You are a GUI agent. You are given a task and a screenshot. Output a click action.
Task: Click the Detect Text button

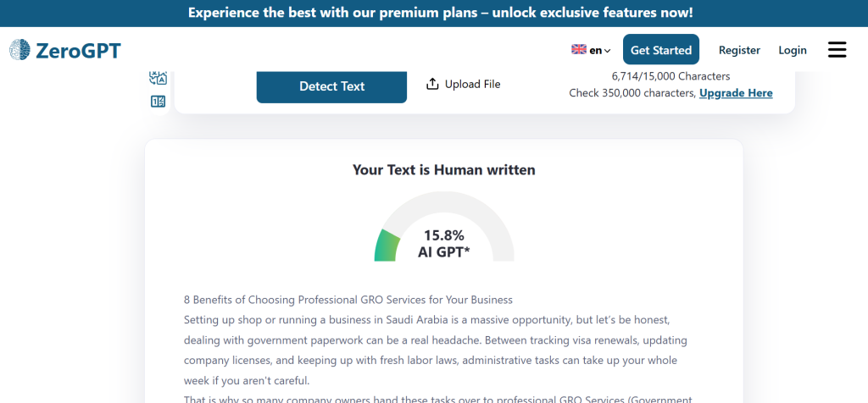pos(331,86)
